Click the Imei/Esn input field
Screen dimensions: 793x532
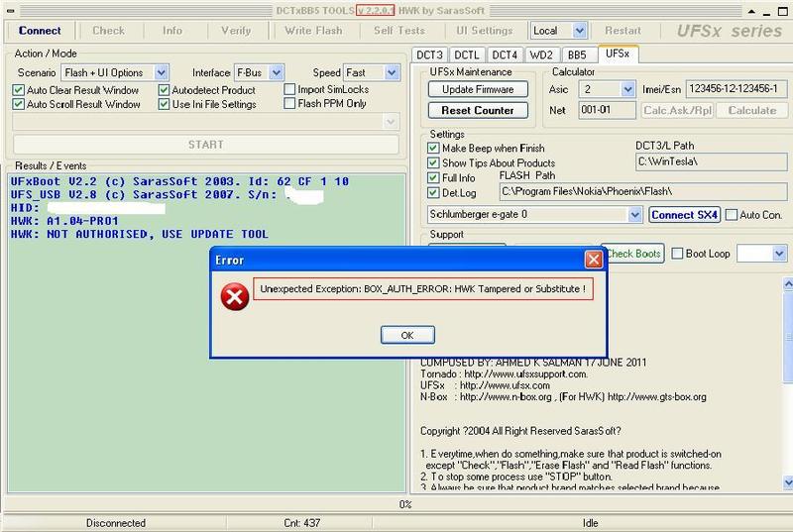pos(736,89)
